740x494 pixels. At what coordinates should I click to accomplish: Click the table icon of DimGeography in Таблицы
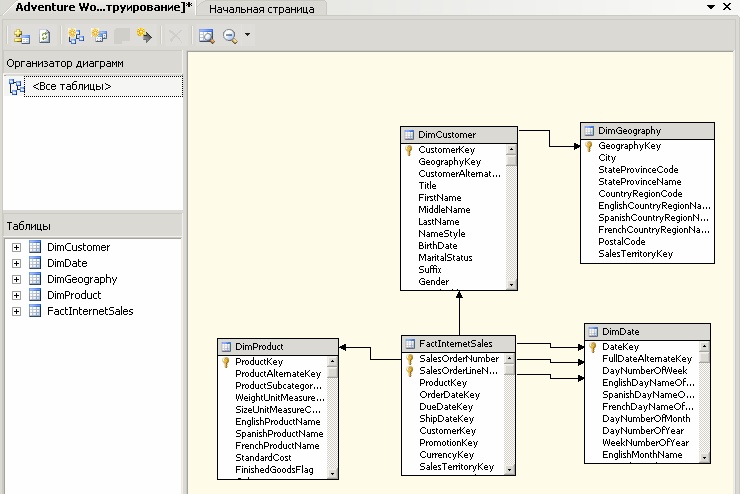click(x=35, y=279)
